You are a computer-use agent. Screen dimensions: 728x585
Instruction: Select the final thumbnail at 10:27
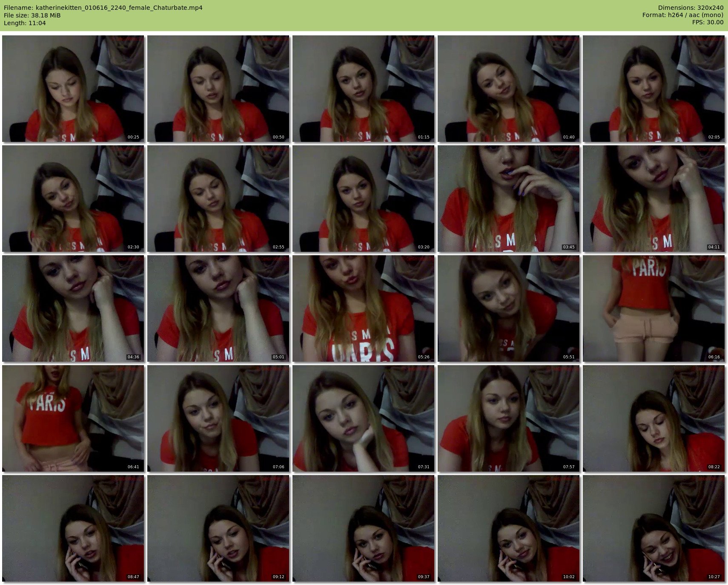point(654,528)
